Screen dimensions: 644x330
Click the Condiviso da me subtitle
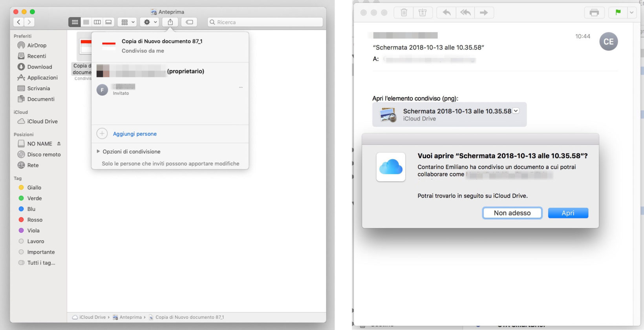143,51
